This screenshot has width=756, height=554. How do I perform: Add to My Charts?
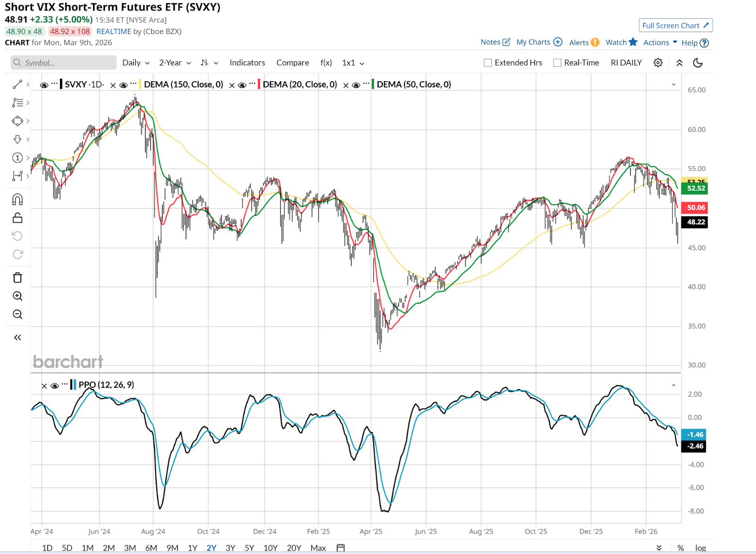click(539, 42)
